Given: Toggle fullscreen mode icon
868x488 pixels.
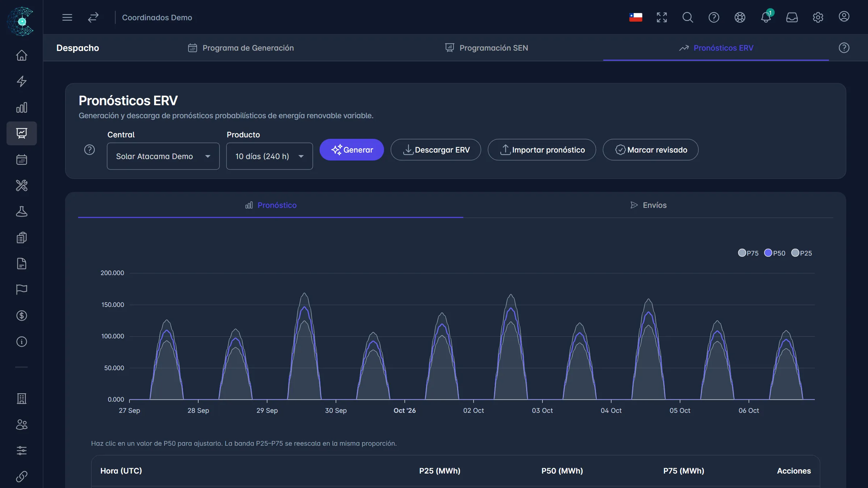Looking at the screenshot, I should coord(661,17).
